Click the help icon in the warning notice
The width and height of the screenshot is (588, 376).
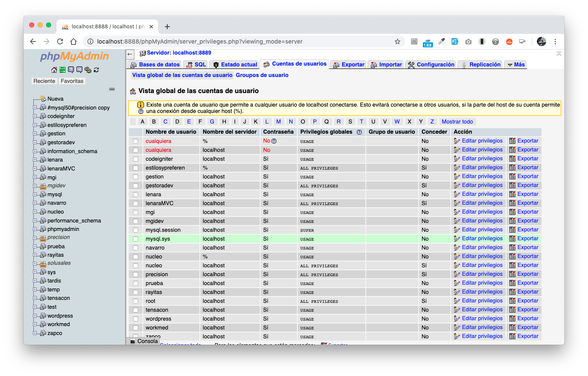(141, 112)
